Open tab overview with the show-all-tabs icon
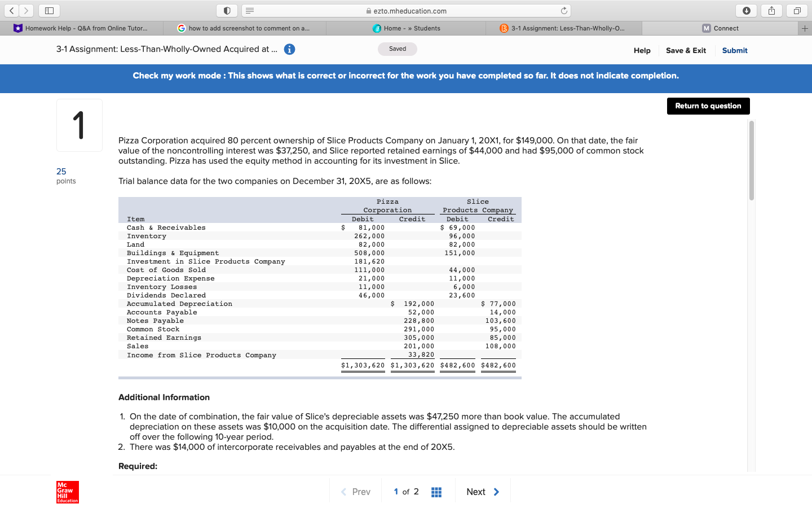812x508 pixels. (x=796, y=10)
